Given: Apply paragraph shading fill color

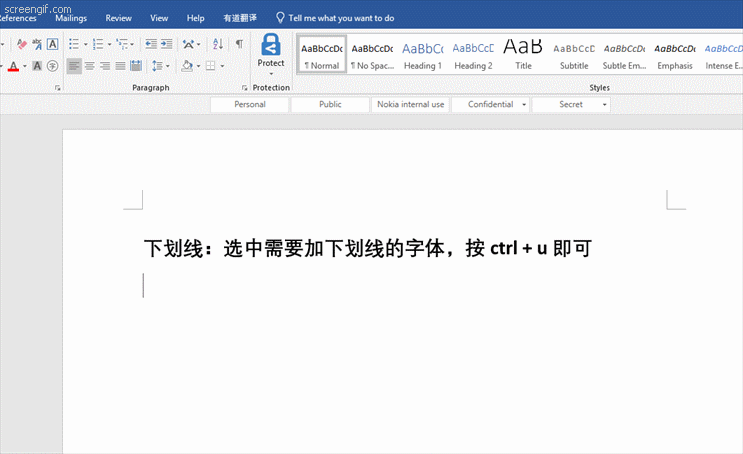Looking at the screenshot, I should pyautogui.click(x=187, y=66).
